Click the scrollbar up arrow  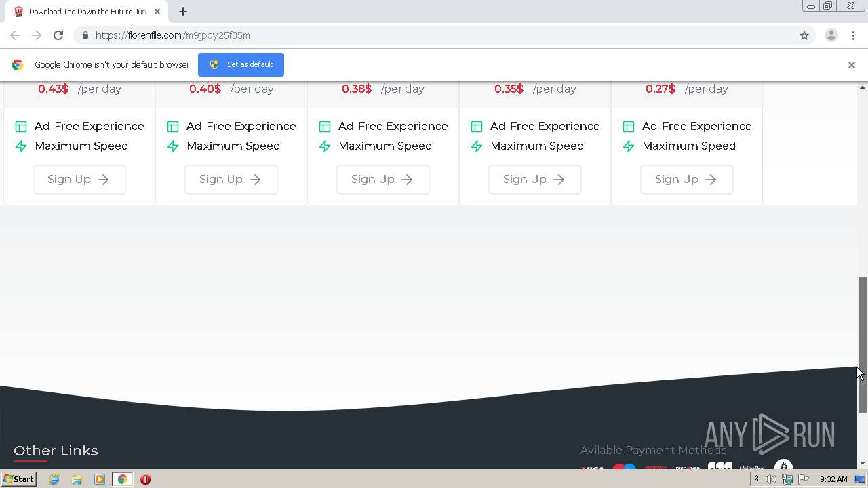pos(863,87)
